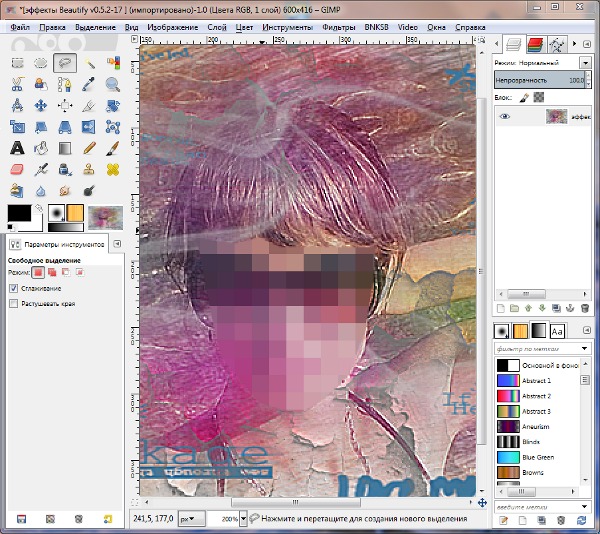The image size is (600, 534).
Task: Refresh the gradients list
Action: point(582,520)
